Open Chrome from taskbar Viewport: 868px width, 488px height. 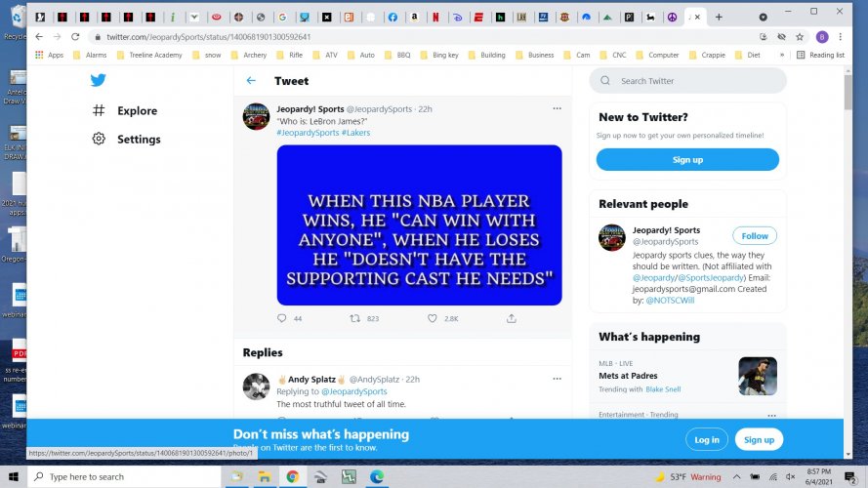pos(292,476)
